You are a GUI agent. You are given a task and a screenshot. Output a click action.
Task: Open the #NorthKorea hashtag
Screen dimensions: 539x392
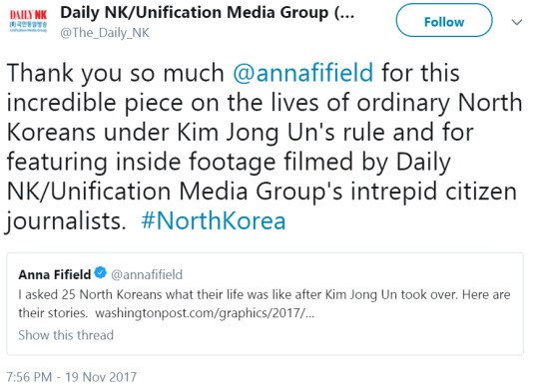214,220
